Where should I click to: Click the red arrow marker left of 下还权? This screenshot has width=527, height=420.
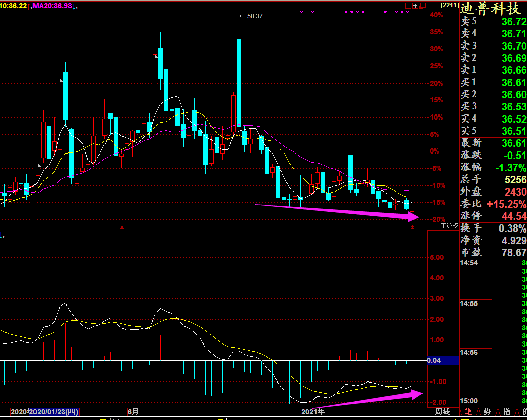(x=413, y=227)
